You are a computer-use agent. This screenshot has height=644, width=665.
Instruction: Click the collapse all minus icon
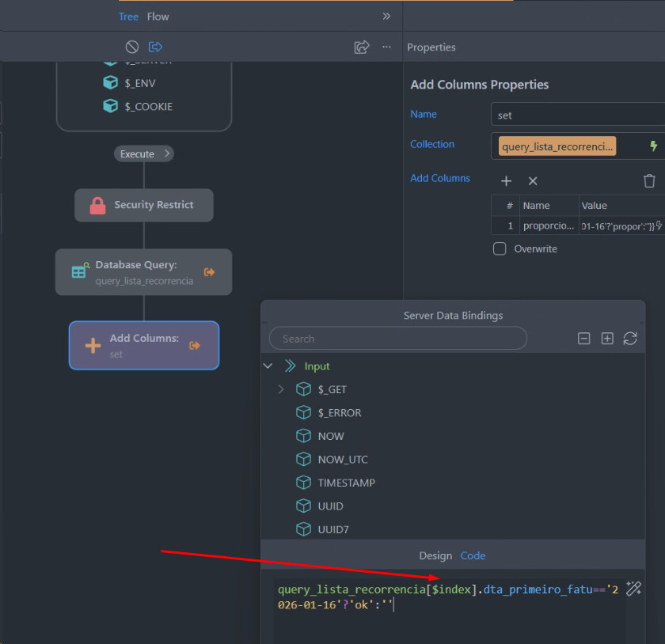[x=584, y=339]
